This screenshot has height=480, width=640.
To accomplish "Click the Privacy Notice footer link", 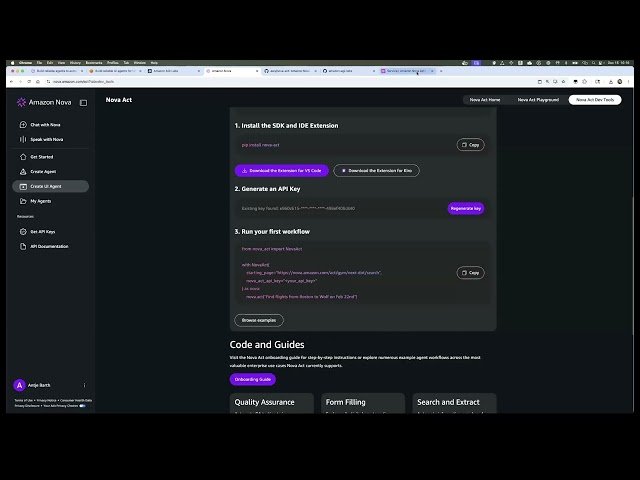I will (47, 400).
